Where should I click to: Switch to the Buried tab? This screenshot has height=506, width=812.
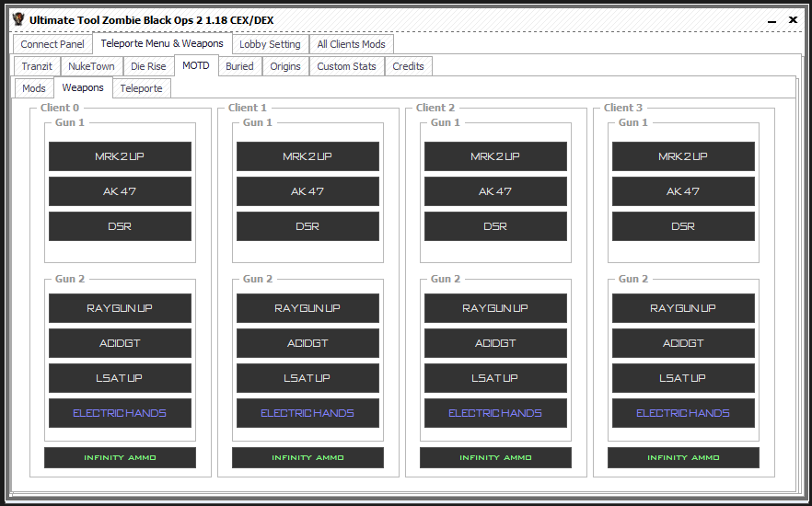(239, 66)
